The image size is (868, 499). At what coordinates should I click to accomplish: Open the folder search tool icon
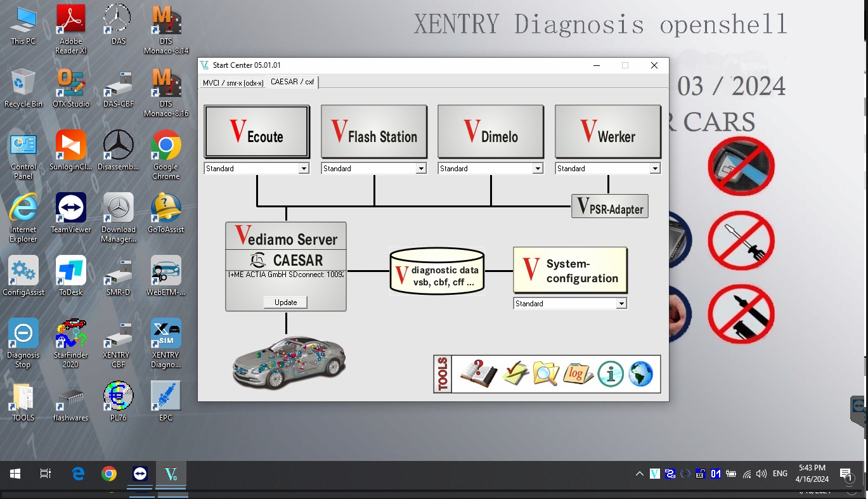546,374
